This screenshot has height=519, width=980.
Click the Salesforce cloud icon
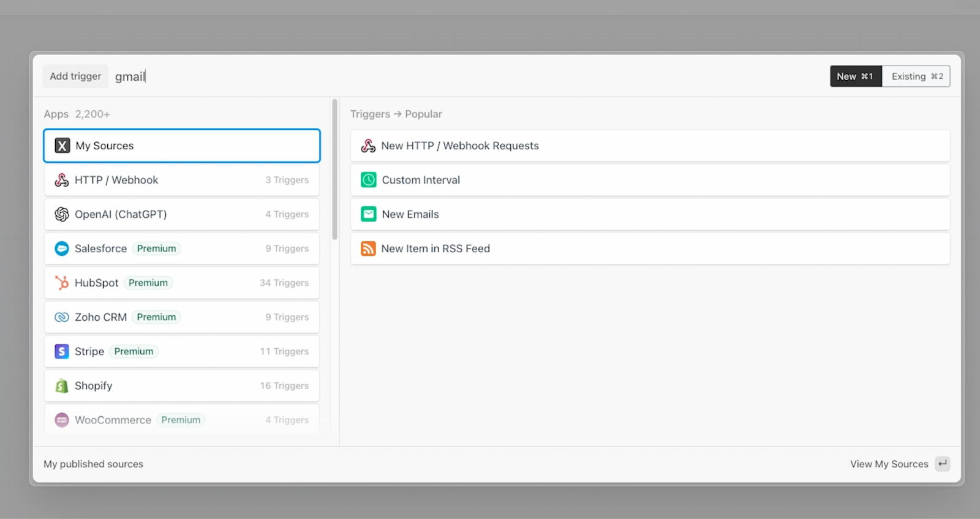62,248
